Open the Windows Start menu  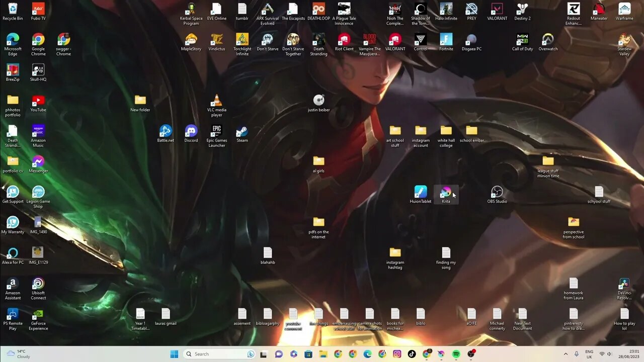tap(174, 354)
